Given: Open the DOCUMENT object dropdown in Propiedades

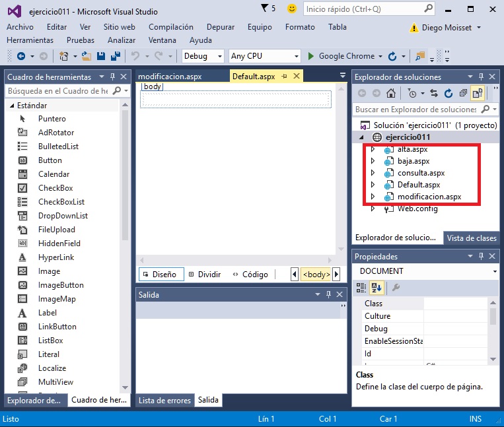Looking at the screenshot, I should (495, 271).
